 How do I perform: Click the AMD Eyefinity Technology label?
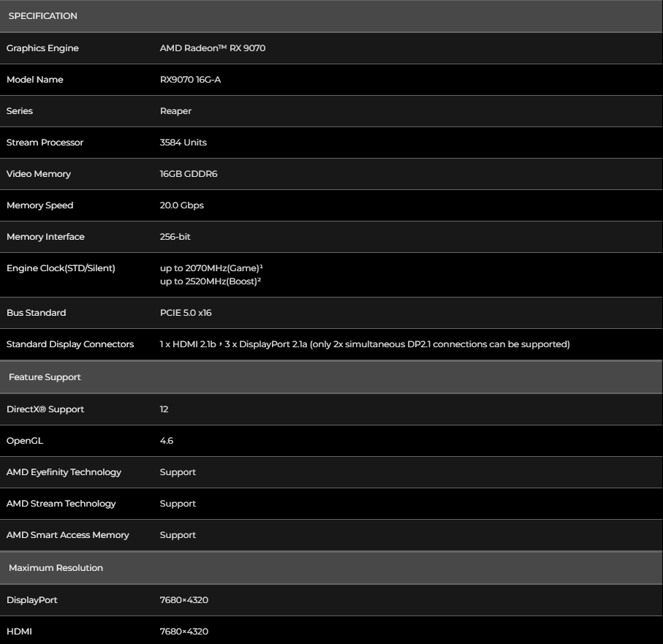point(64,472)
